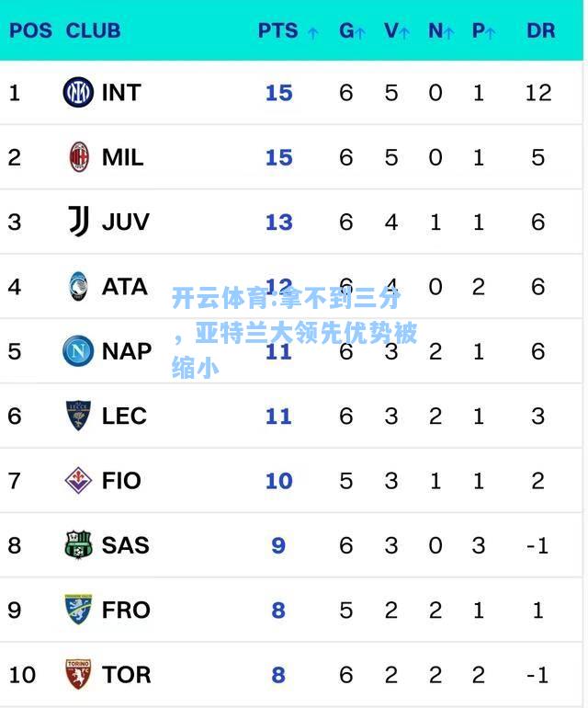Click the Fiorentina purple diamond crest
The width and height of the screenshot is (588, 708).
point(78,480)
